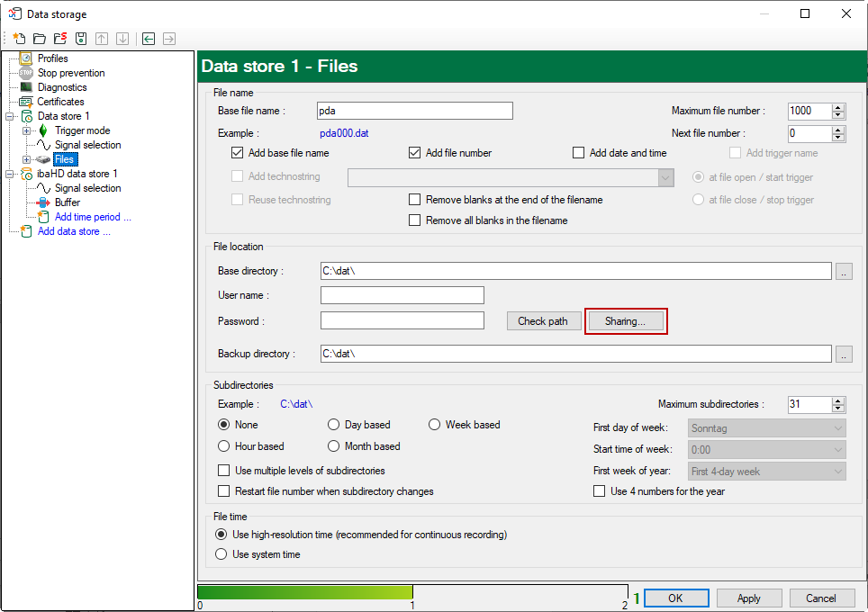Click the new configuration toolbar icon
The width and height of the screenshot is (868, 612).
click(x=18, y=39)
